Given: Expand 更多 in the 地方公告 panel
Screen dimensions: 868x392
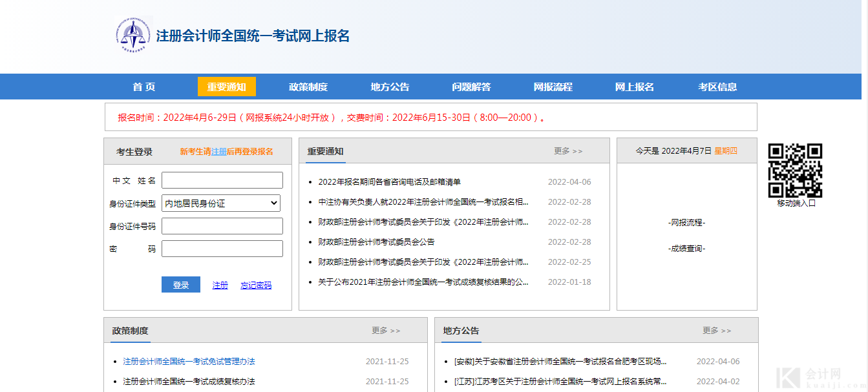Looking at the screenshot, I should click(716, 331).
